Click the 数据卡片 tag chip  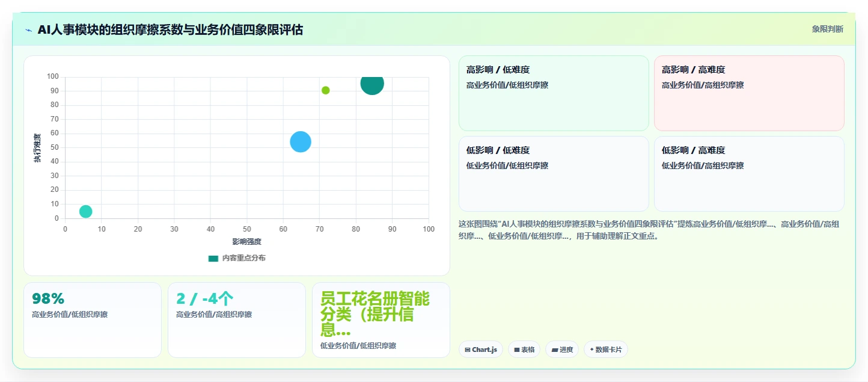pos(606,350)
